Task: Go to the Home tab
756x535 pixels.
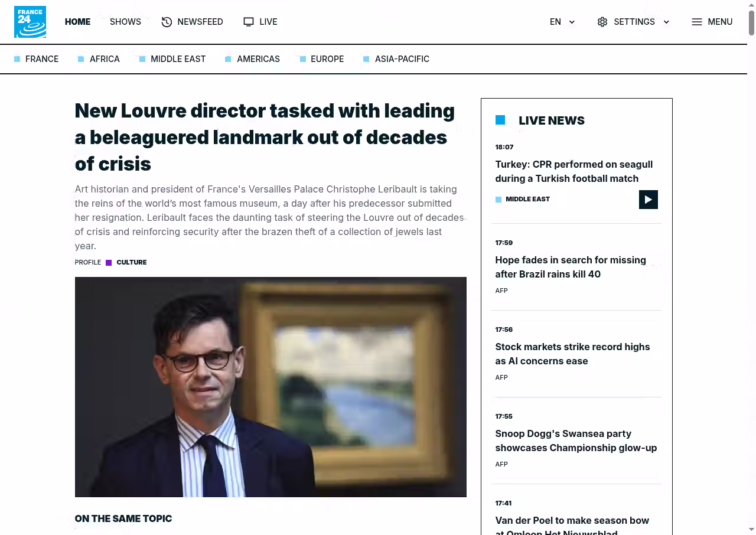Action: pos(77,22)
